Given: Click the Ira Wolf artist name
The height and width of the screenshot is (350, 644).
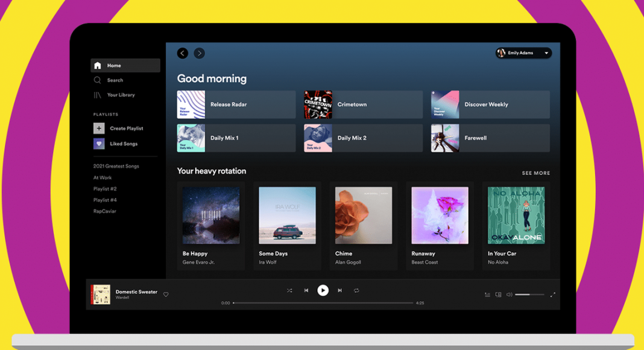Looking at the screenshot, I should 267,262.
